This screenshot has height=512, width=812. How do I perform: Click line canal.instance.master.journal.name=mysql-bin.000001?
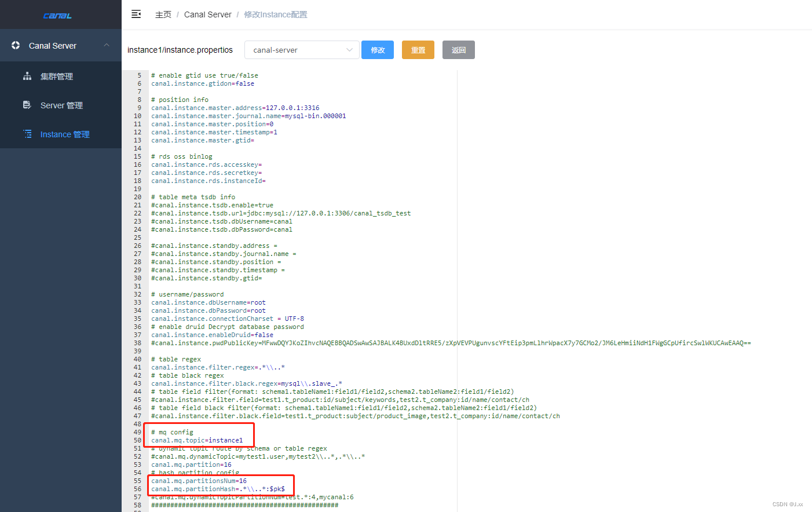click(x=248, y=116)
